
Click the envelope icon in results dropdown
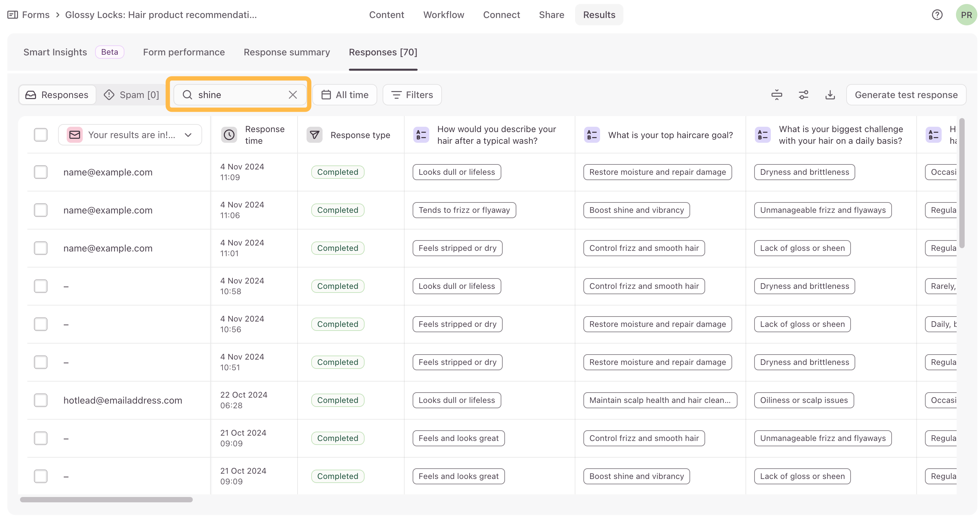[x=75, y=135]
